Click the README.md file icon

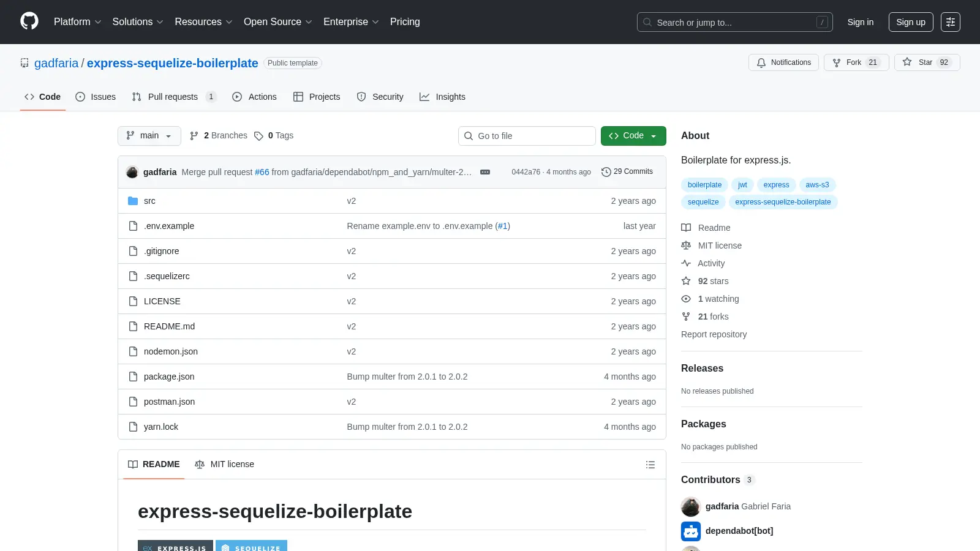point(133,326)
